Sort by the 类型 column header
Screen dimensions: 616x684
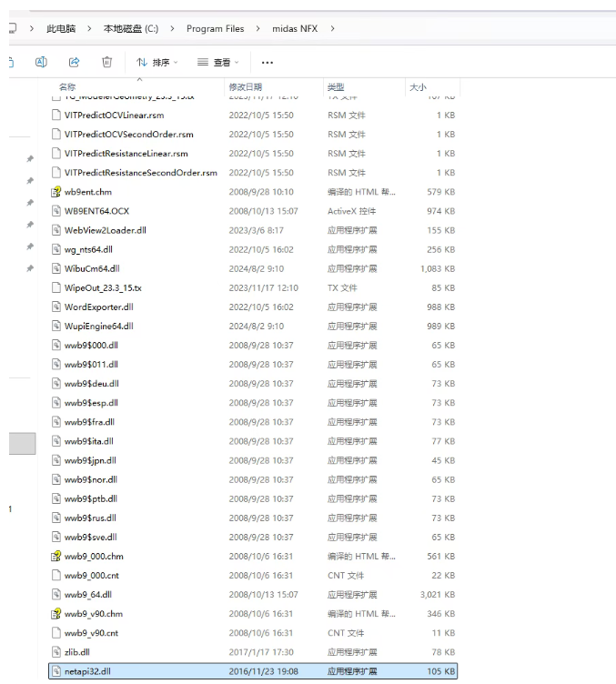[x=335, y=86]
